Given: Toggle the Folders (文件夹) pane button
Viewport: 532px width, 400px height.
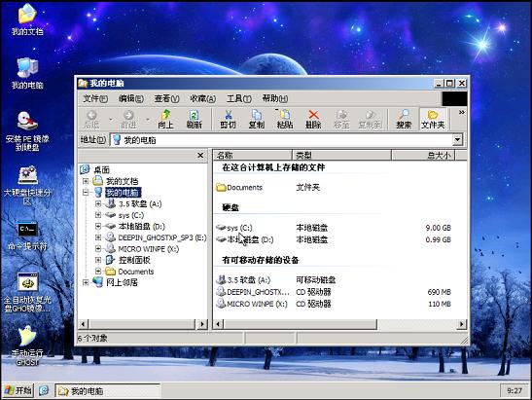Looking at the screenshot, I should [x=433, y=119].
